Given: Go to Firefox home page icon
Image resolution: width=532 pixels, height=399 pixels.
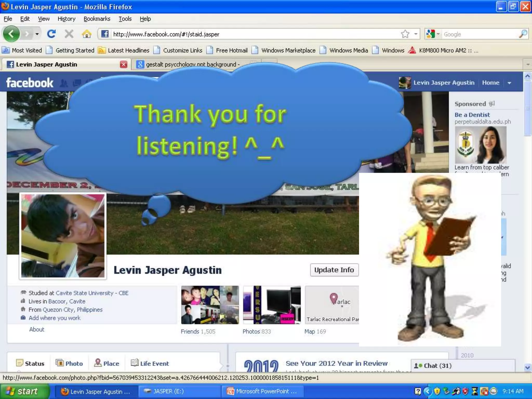Looking at the screenshot, I should click(87, 34).
